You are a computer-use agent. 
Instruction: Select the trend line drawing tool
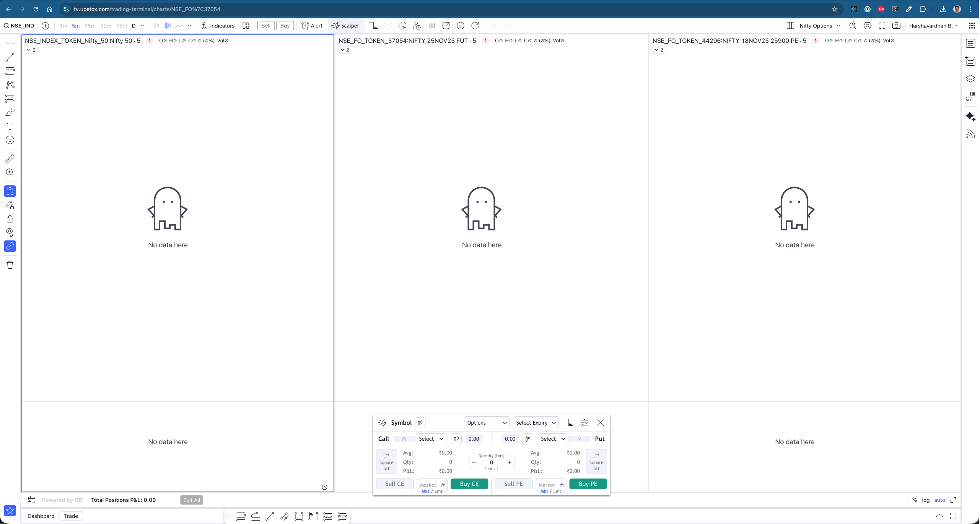pos(10,57)
